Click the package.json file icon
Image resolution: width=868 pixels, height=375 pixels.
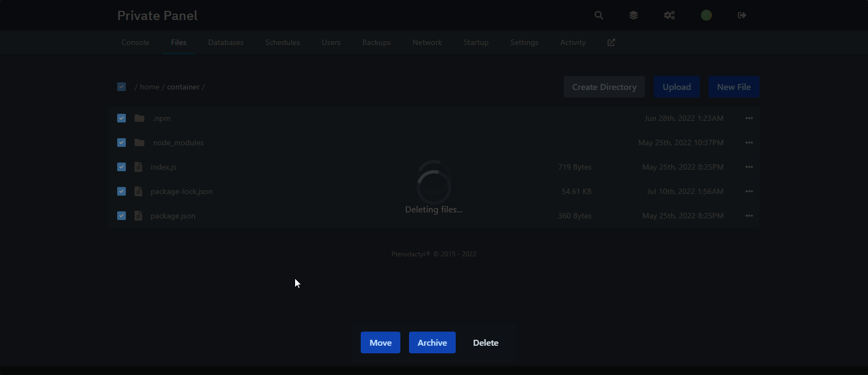[x=138, y=216]
